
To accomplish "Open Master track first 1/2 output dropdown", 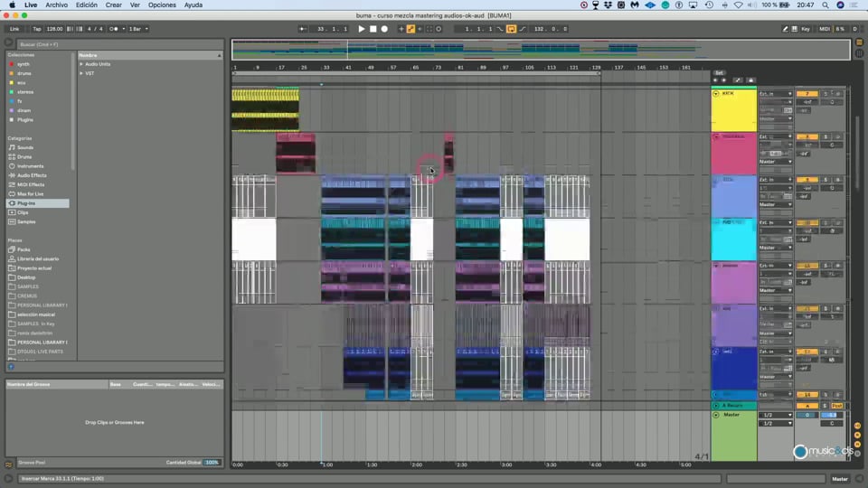I will pos(776,415).
